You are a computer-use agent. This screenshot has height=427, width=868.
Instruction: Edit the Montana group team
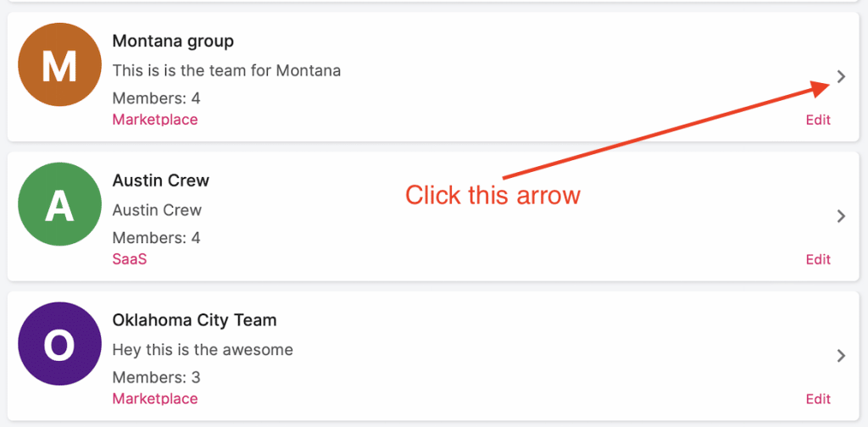818,119
